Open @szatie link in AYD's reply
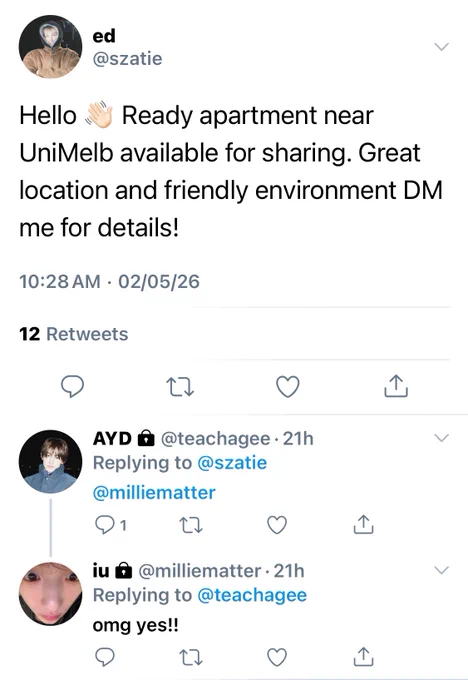The image size is (468, 680). click(x=232, y=463)
